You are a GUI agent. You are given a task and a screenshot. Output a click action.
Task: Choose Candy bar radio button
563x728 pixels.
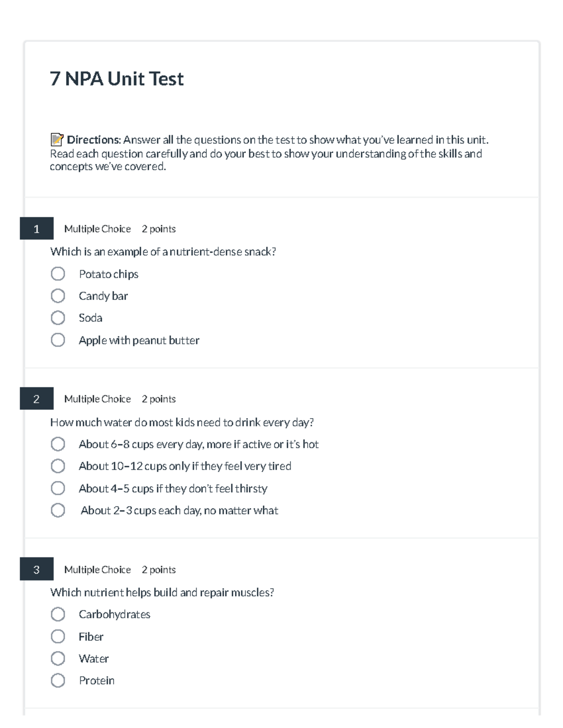pyautogui.click(x=58, y=296)
